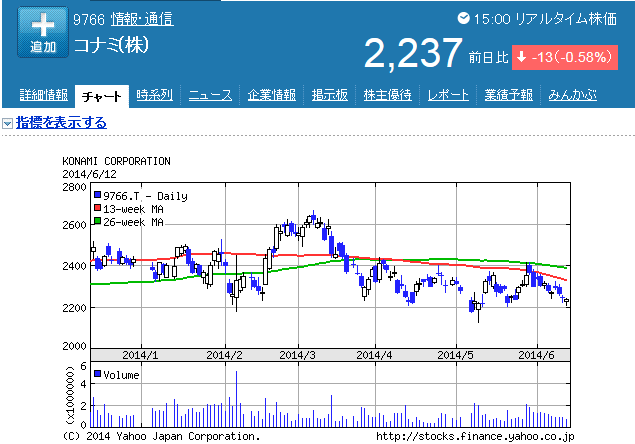635x444 pixels.
Task: Click the 前日比 label
Action: 489,58
